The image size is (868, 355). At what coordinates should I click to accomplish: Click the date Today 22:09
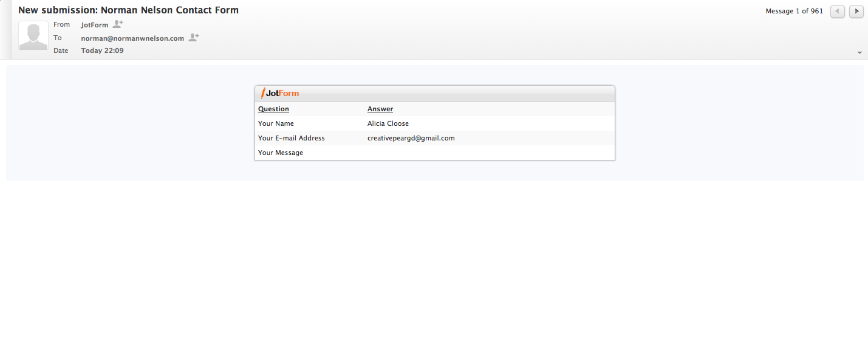point(102,50)
